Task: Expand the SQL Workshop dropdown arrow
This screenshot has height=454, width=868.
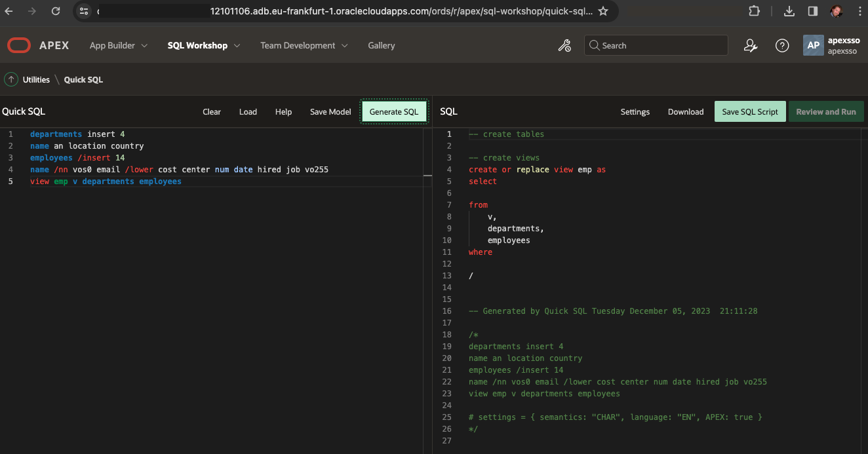Action: pos(237,45)
